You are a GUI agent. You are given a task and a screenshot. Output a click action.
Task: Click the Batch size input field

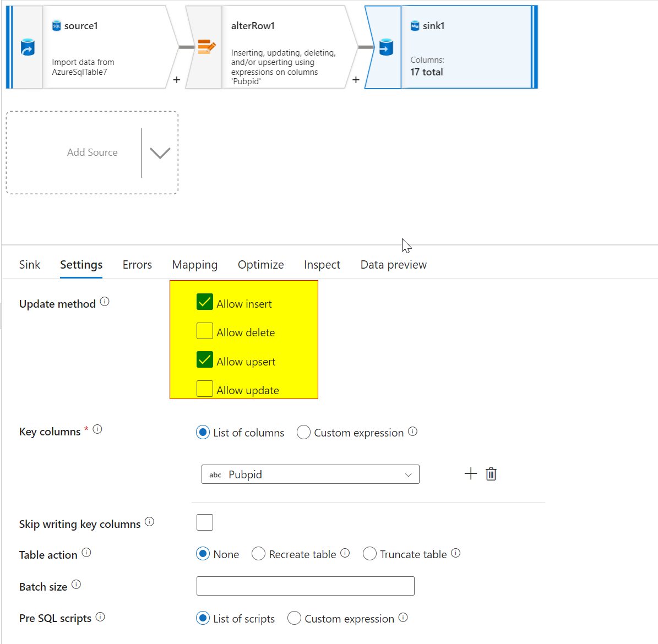pos(305,586)
